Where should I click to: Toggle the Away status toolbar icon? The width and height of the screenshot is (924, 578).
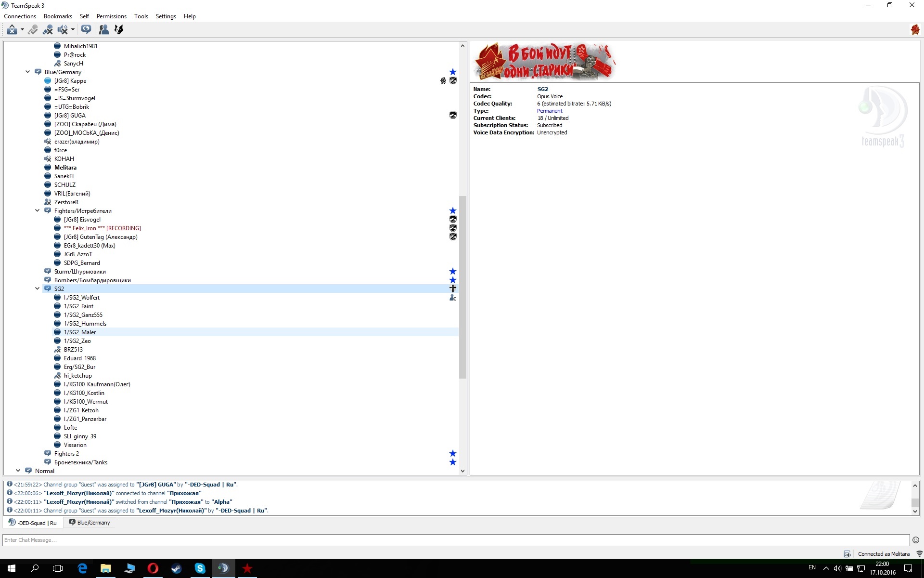pyautogui.click(x=12, y=30)
